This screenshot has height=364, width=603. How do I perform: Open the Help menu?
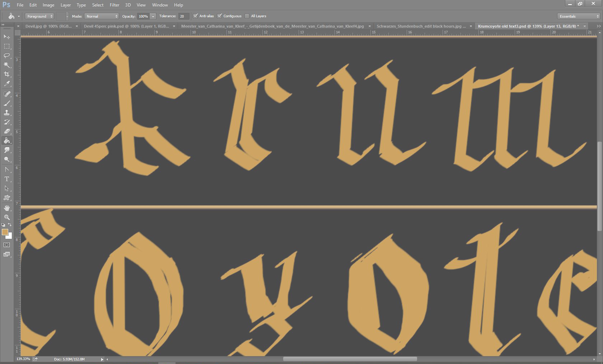(178, 5)
